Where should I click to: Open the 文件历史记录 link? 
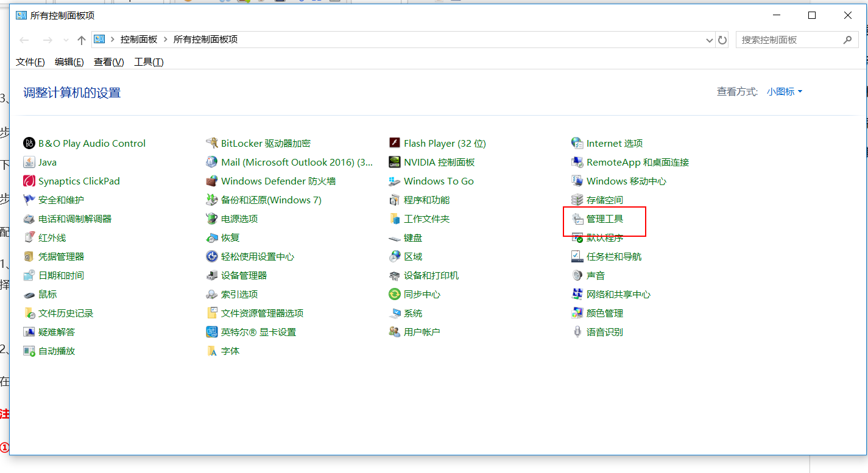(x=66, y=314)
